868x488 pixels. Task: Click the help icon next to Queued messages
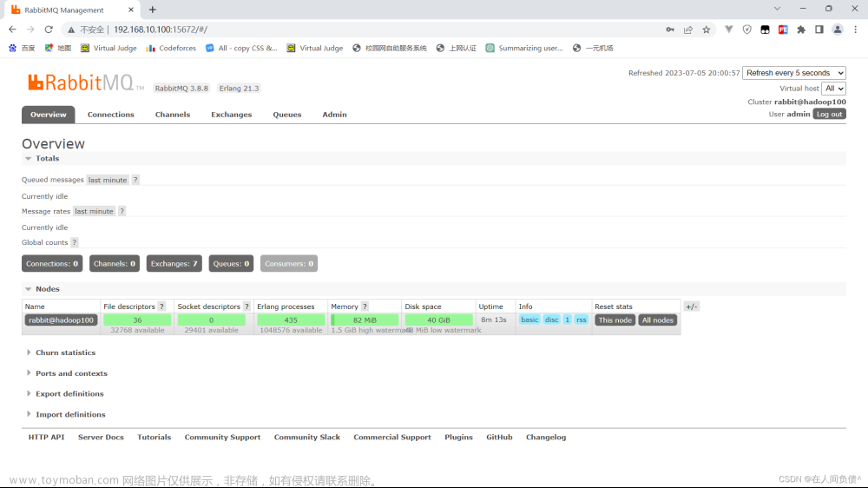tap(135, 180)
